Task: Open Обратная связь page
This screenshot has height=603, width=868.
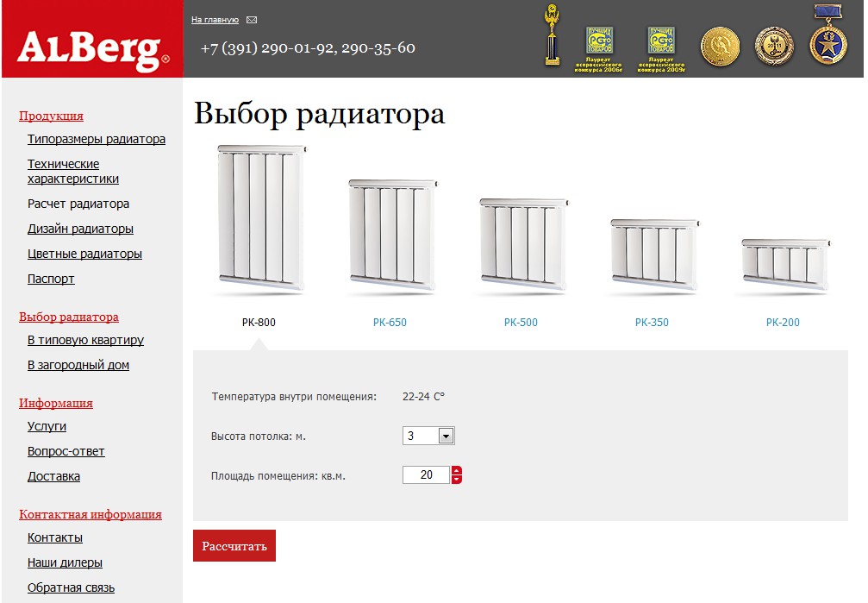Action: (x=71, y=587)
